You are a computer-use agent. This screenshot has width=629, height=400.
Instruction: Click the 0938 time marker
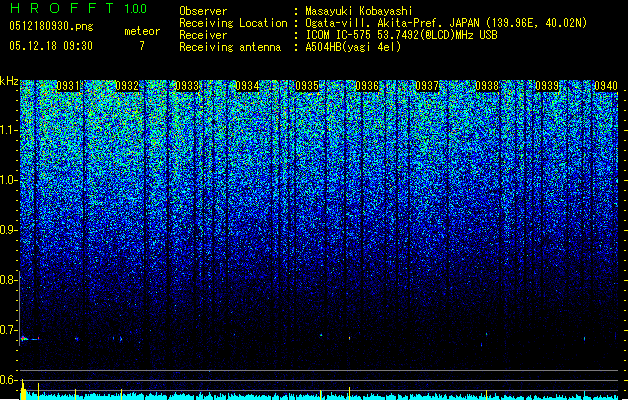coord(487,86)
